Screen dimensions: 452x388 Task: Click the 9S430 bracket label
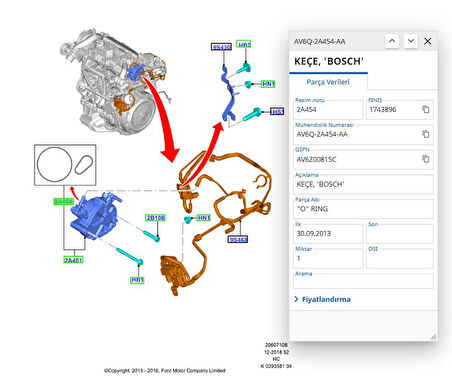pyautogui.click(x=221, y=47)
